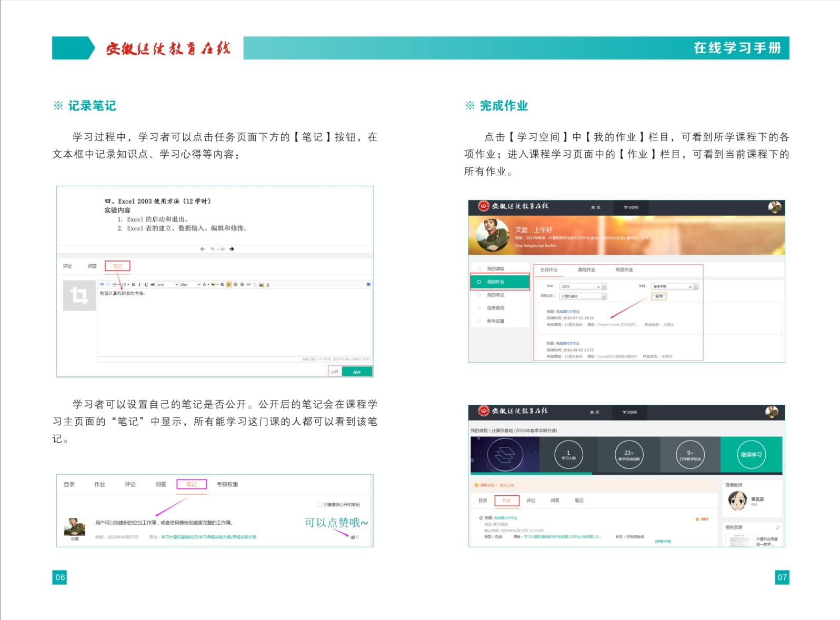Click the insert image icon
This screenshot has width=840, height=620.
tap(261, 285)
